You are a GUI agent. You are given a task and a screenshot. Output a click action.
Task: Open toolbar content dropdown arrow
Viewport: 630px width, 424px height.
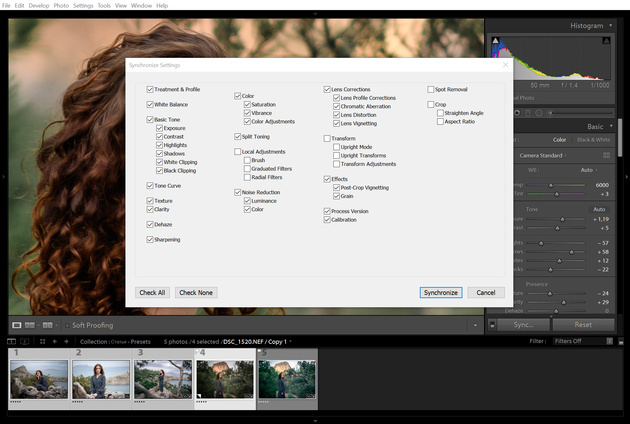[x=475, y=325]
